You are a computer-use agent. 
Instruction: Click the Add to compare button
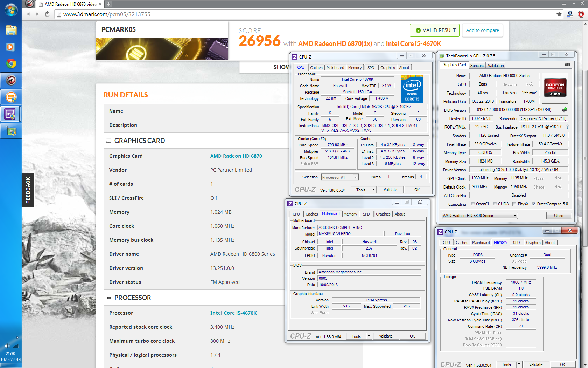(483, 30)
